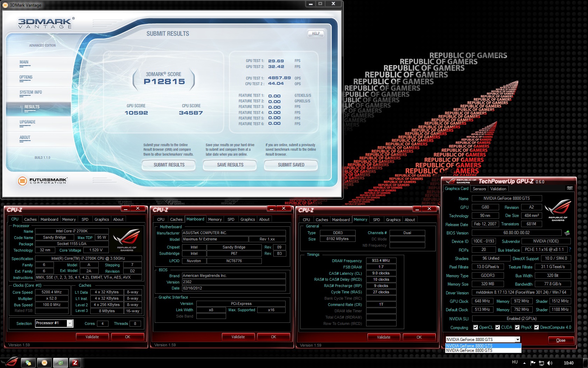Click the motherboard model field Maximus IV Extreme
Screen dimensions: 588x368
(215, 239)
